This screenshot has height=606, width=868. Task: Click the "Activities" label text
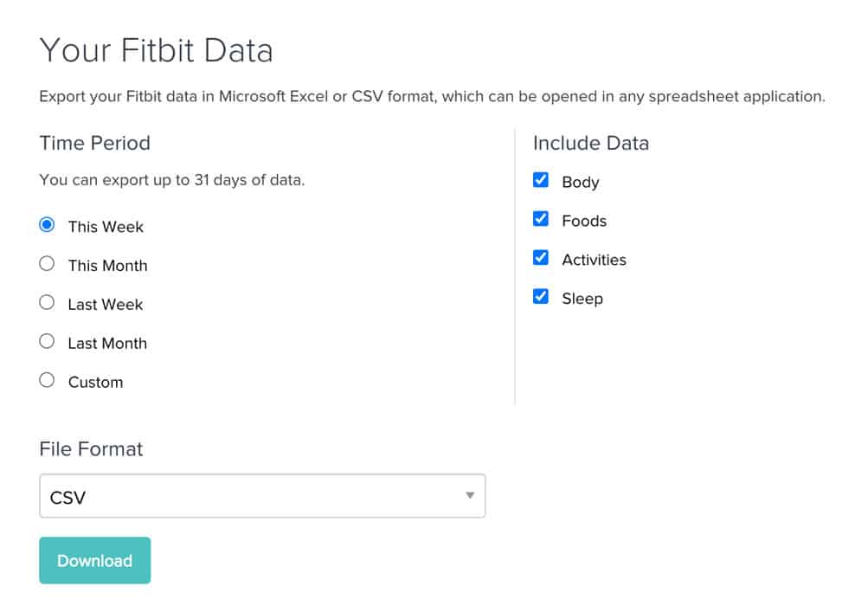(x=594, y=260)
